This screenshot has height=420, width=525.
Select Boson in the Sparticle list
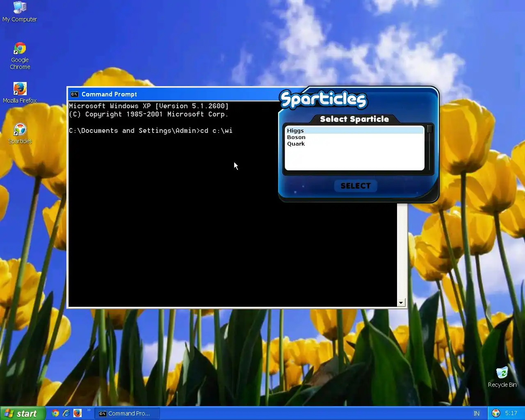tap(354, 137)
